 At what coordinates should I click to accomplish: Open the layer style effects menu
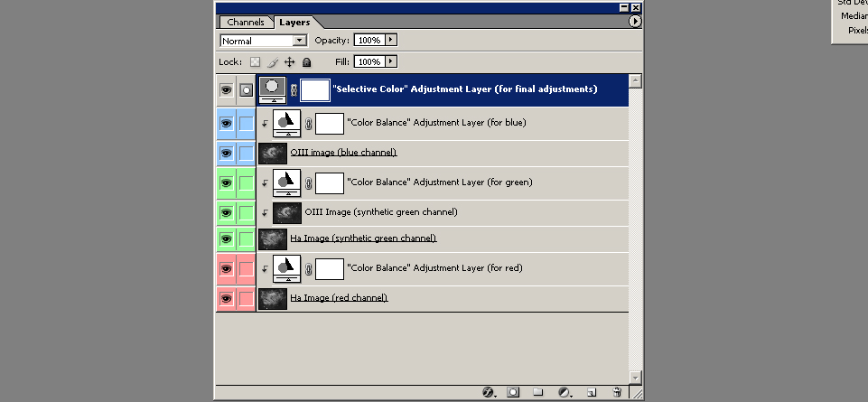click(489, 393)
